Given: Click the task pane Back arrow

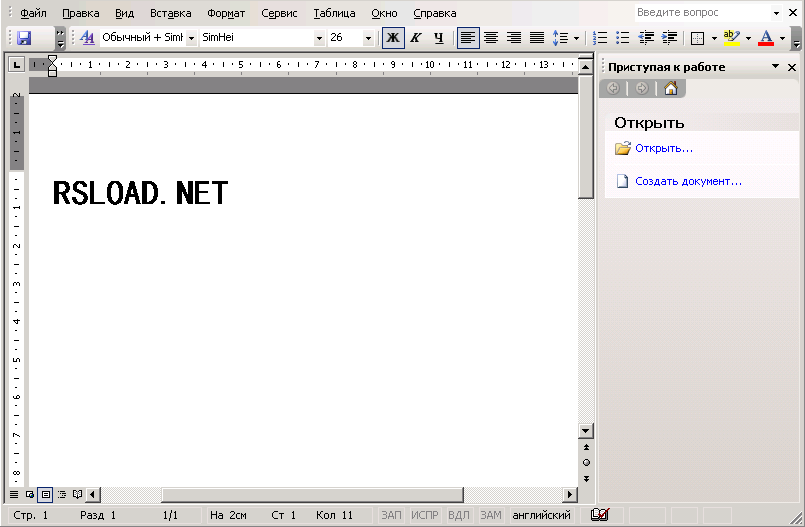Looking at the screenshot, I should [613, 89].
